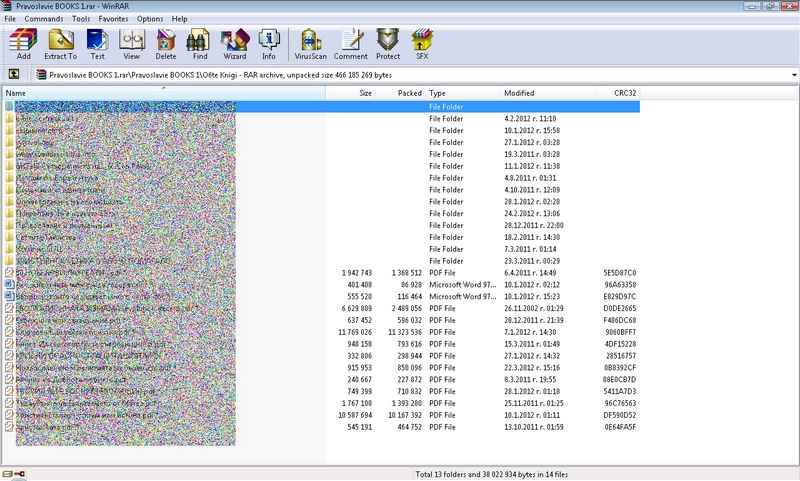800x481 pixels.
Task: Sort list by Type column
Action: (463, 93)
